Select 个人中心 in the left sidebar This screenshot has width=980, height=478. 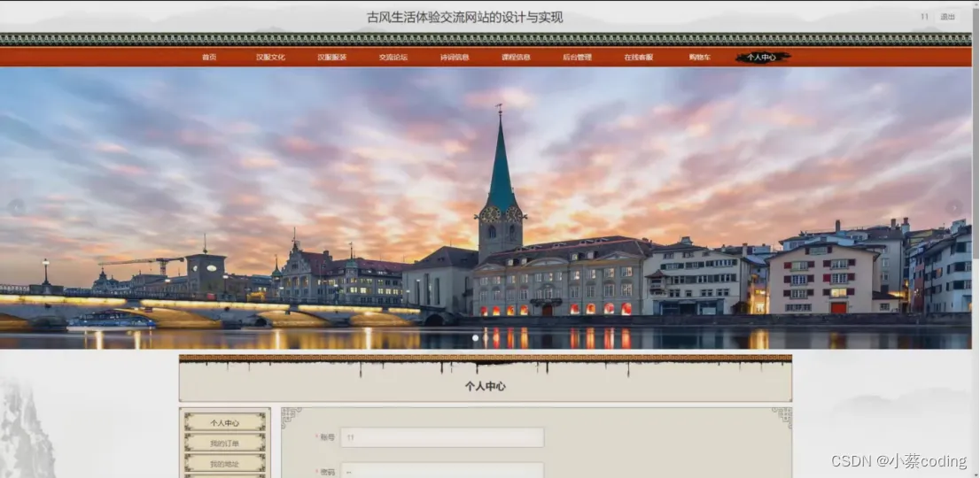225,422
